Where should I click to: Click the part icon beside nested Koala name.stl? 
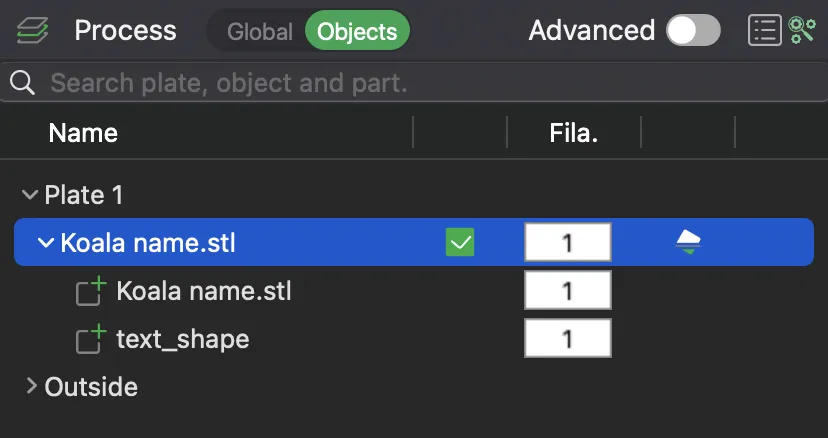point(91,291)
